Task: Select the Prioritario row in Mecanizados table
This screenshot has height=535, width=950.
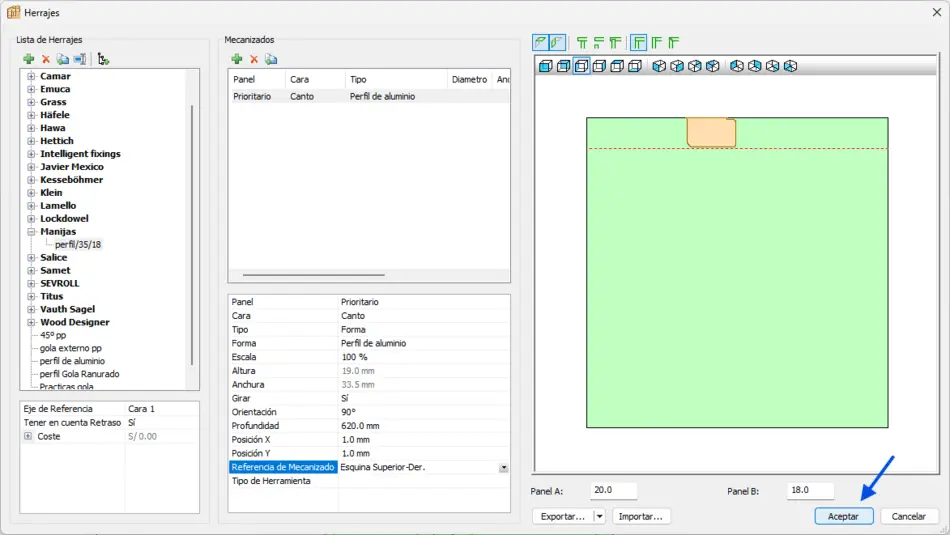Action: point(252,97)
